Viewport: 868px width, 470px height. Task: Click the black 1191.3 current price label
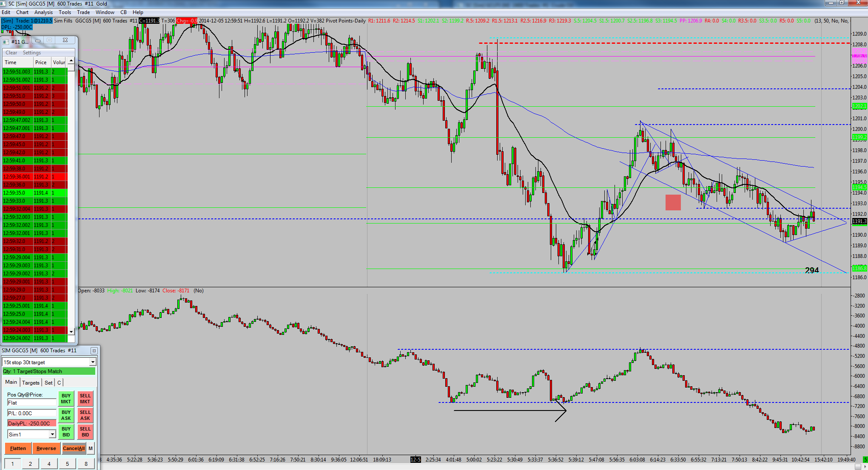click(859, 221)
